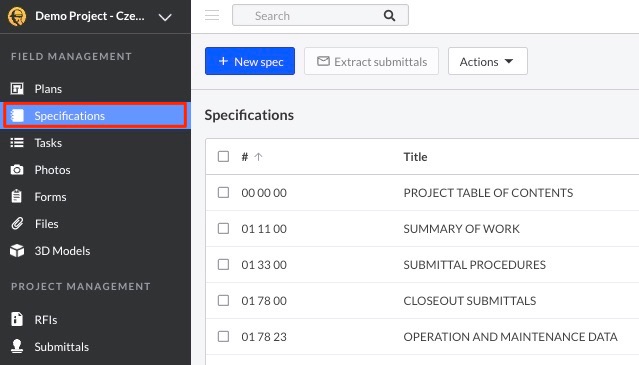Toggle the hamburger menu icon
This screenshot has height=365, width=639.
[x=212, y=15]
